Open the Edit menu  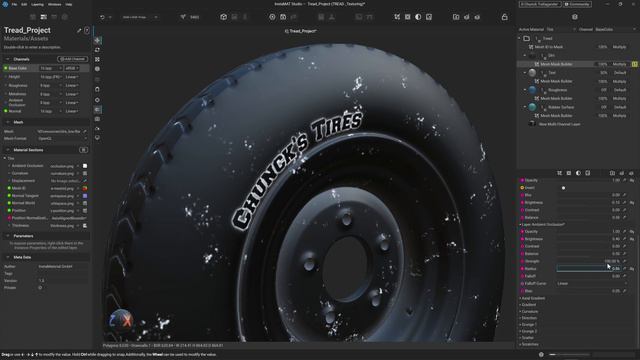pos(24,4)
